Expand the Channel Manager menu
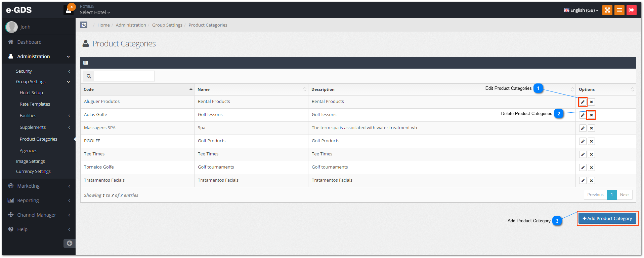Screen dimensions: 644x258 pos(39,215)
